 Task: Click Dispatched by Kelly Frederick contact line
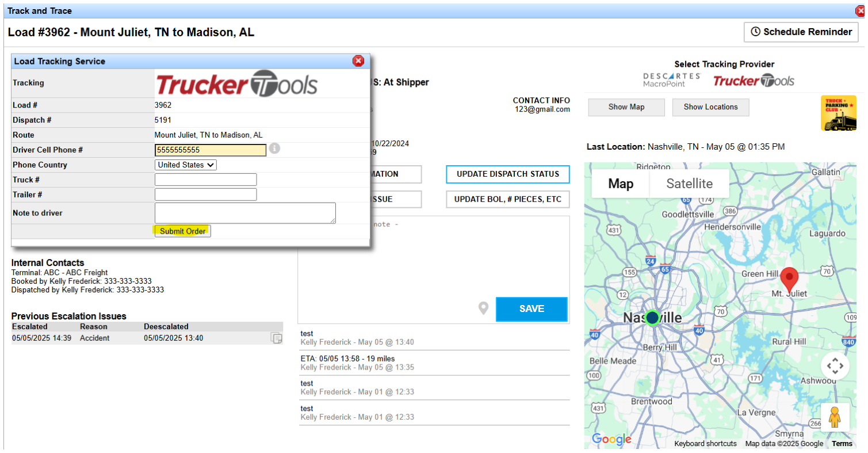[87, 290]
